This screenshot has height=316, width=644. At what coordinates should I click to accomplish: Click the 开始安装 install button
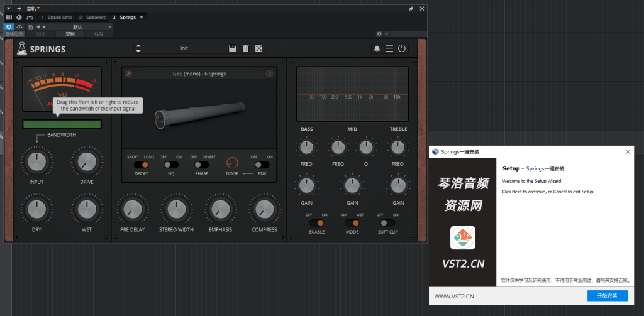607,295
